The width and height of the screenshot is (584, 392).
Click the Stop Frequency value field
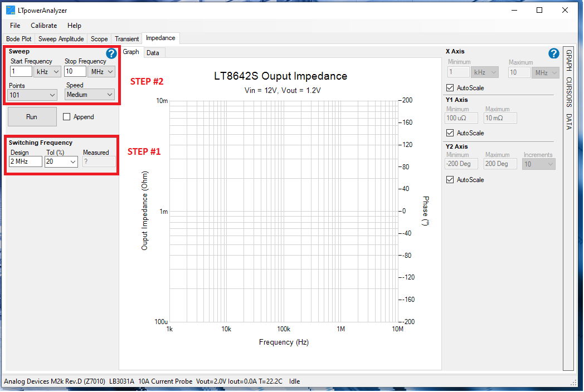click(75, 71)
